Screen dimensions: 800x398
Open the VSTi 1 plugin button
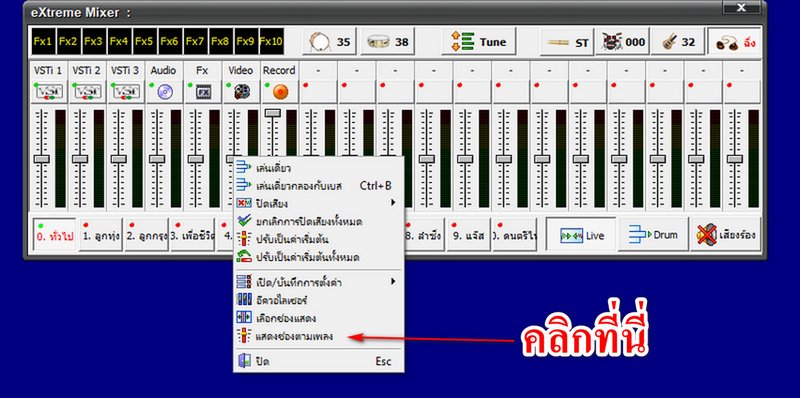click(x=49, y=92)
